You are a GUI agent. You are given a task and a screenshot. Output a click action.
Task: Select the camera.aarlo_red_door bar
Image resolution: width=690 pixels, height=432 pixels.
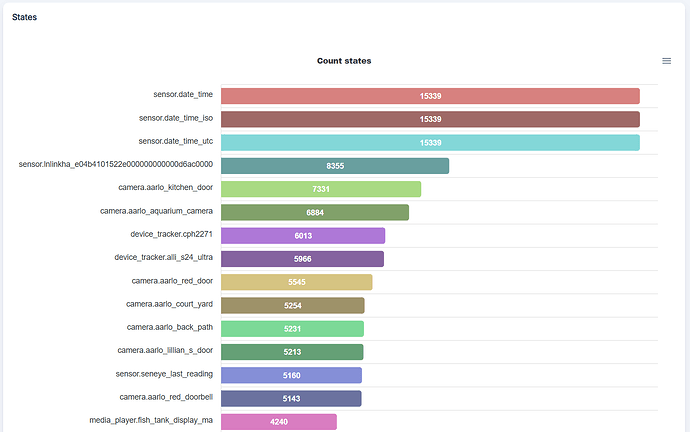pyautogui.click(x=296, y=282)
